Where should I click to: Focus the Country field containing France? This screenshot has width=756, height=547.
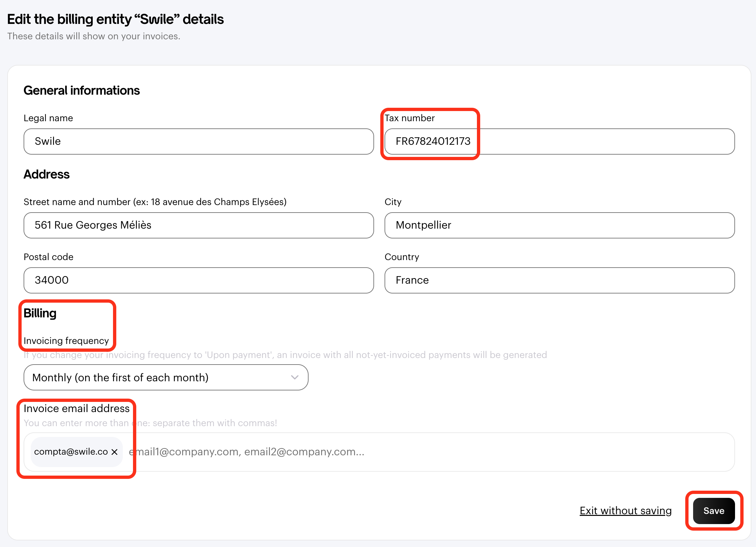tap(559, 280)
